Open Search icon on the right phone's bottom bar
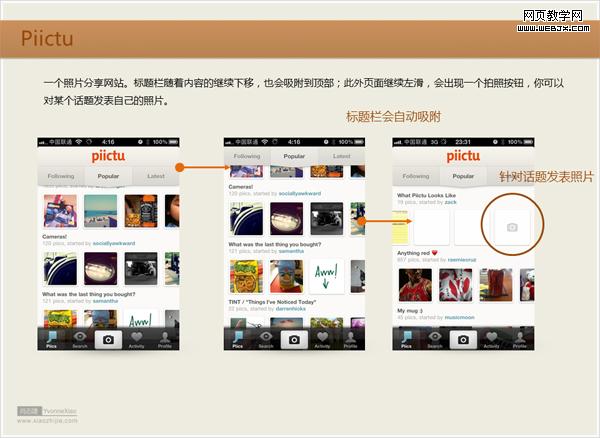Image resolution: width=600 pixels, height=438 pixels. 435,340
